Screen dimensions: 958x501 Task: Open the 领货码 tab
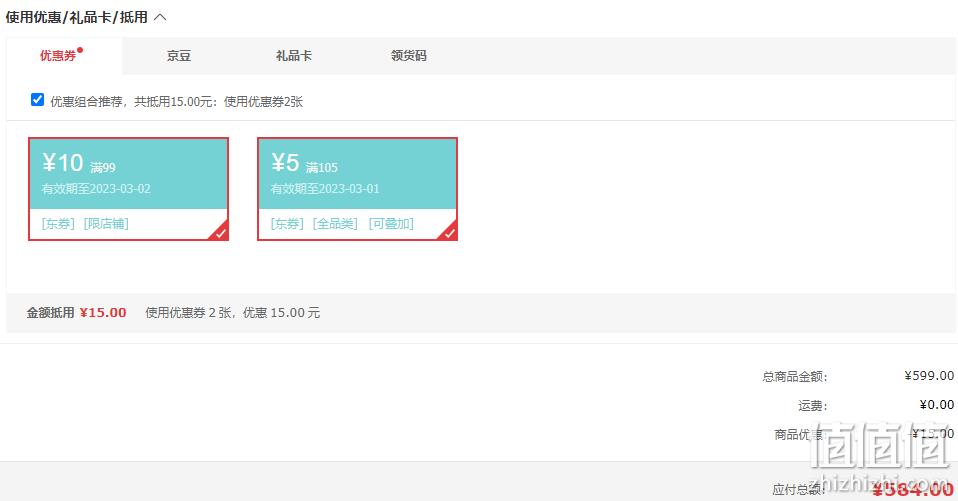[408, 56]
